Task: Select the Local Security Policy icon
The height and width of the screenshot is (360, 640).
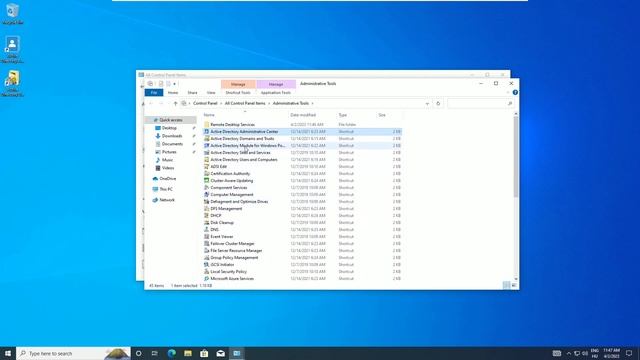Action: [x=207, y=271]
